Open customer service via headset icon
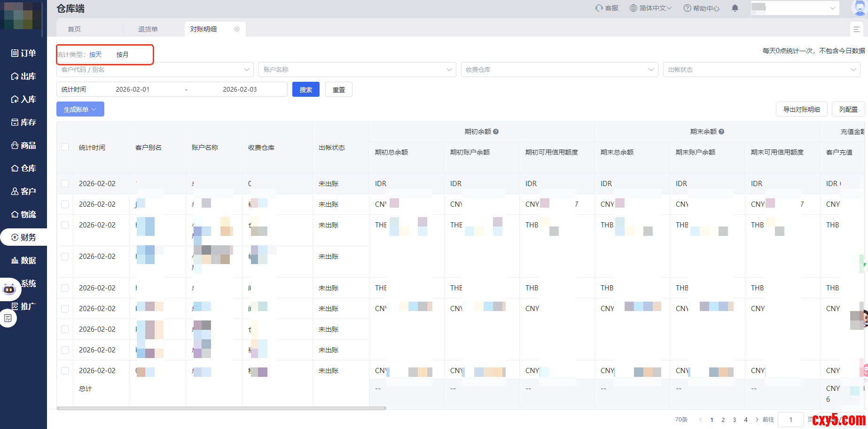The width and height of the screenshot is (868, 429). [x=599, y=8]
